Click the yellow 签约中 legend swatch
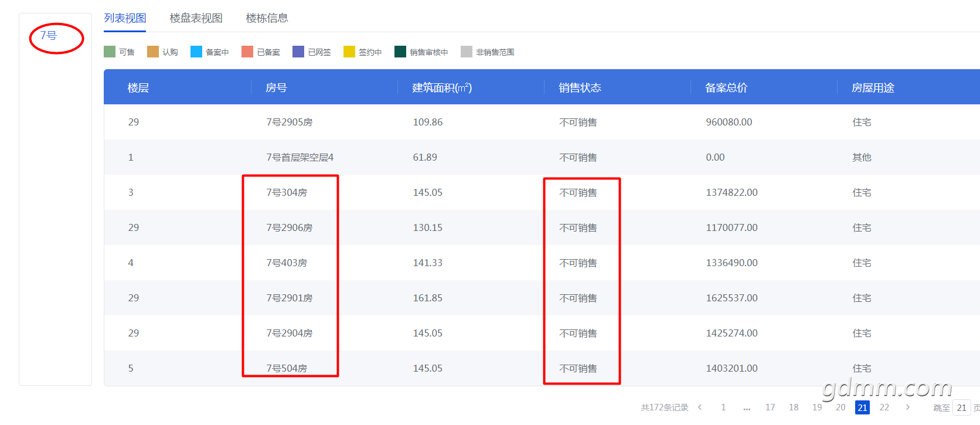This screenshot has width=980, height=425. [349, 52]
